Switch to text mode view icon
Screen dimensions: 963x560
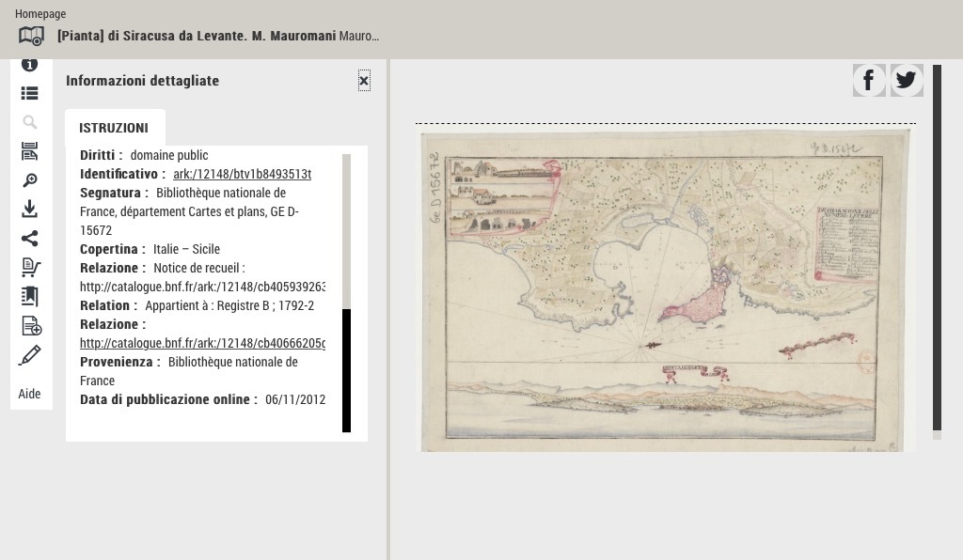coord(29,151)
